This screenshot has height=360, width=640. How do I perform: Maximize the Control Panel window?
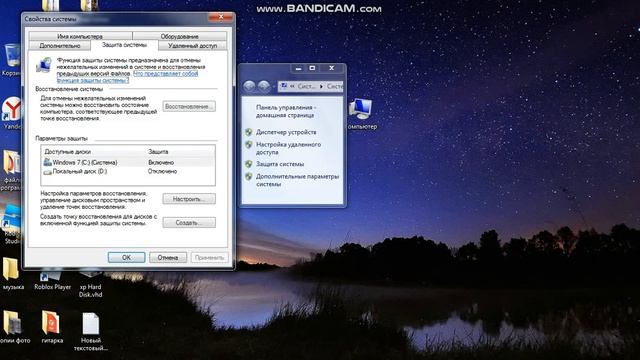pos(312,68)
